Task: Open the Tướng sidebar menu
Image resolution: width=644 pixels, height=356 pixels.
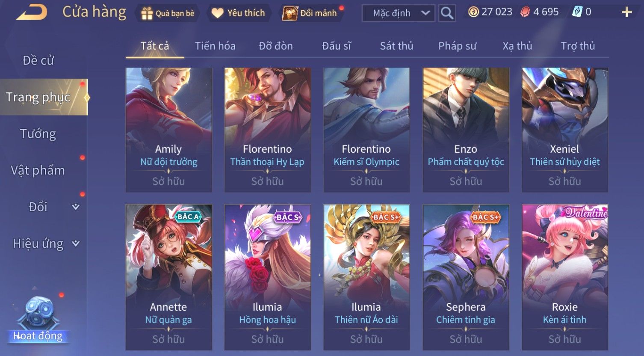Action: coord(38,134)
